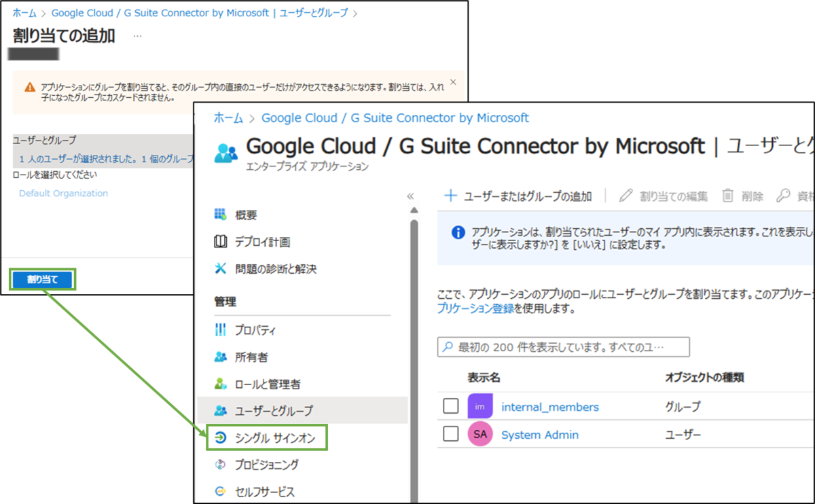Check the System Admin row checkbox
The image size is (815, 504).
(x=451, y=434)
